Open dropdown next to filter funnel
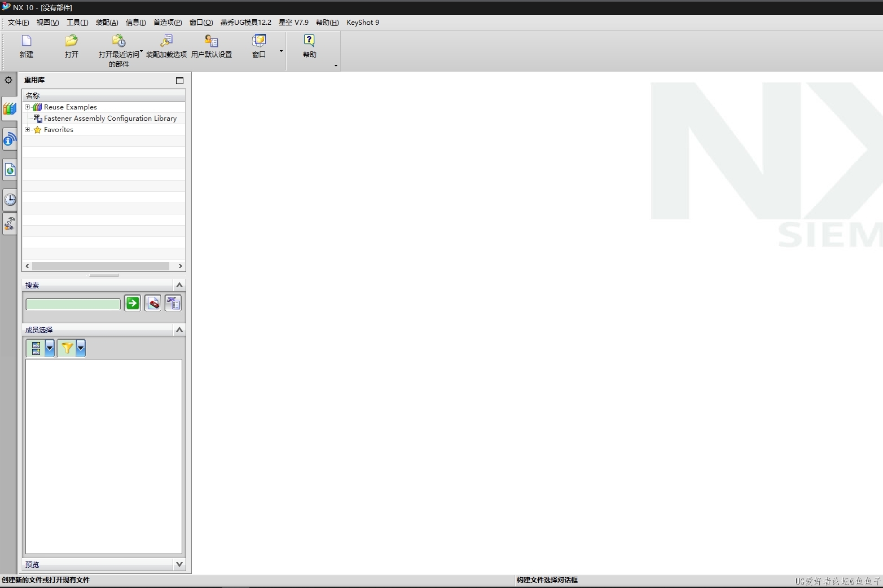883x588 pixels. coord(81,348)
